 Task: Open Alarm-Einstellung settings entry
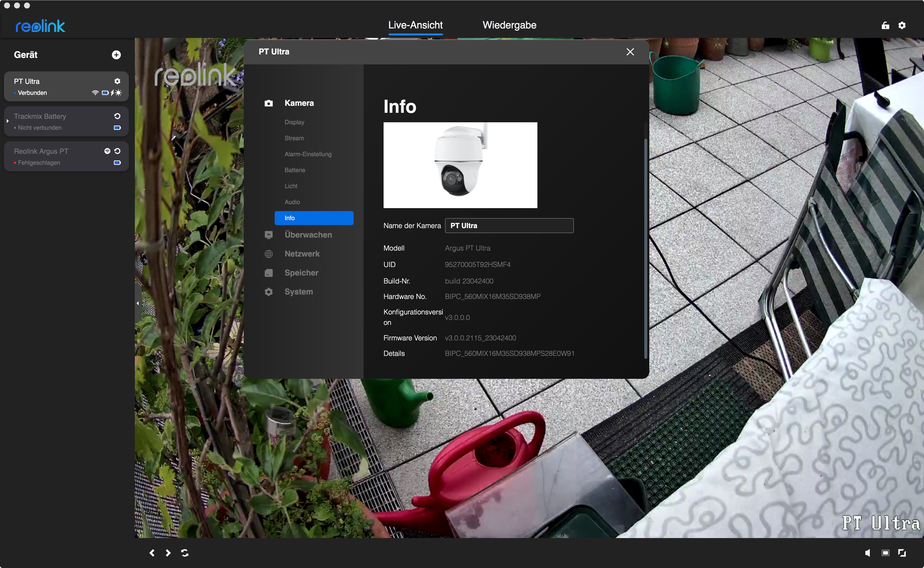[308, 154]
